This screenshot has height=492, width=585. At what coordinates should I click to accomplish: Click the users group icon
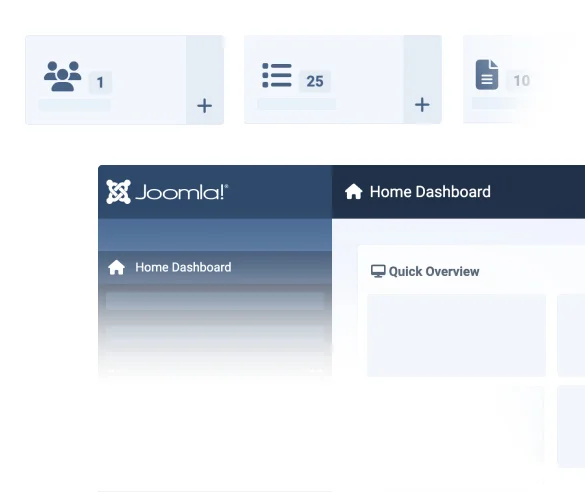(62, 76)
